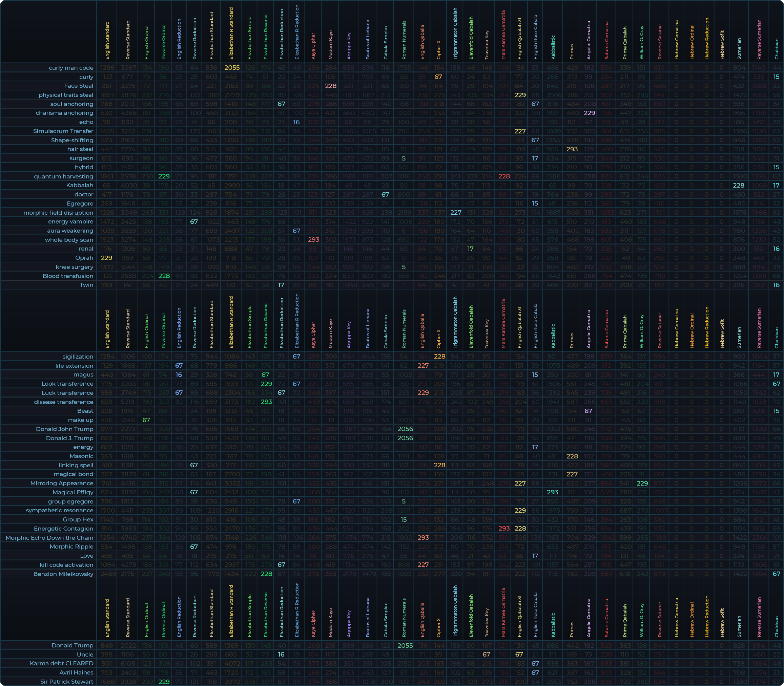Select the 'Benzion Mileikowsky' phrase label
Image resolution: width=784 pixels, height=686 pixels.
click(63, 574)
